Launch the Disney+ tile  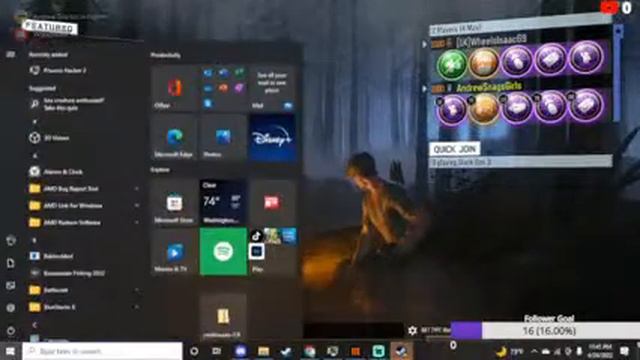[272, 138]
